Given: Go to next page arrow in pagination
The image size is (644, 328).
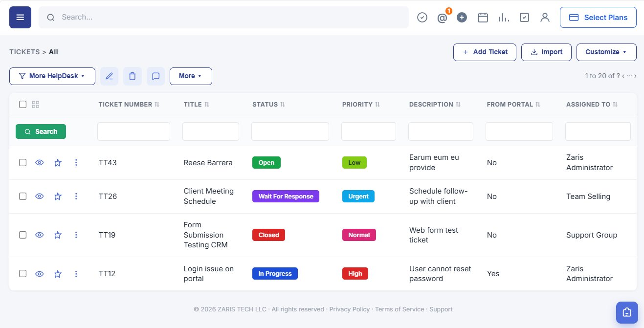Looking at the screenshot, I should tap(635, 76).
